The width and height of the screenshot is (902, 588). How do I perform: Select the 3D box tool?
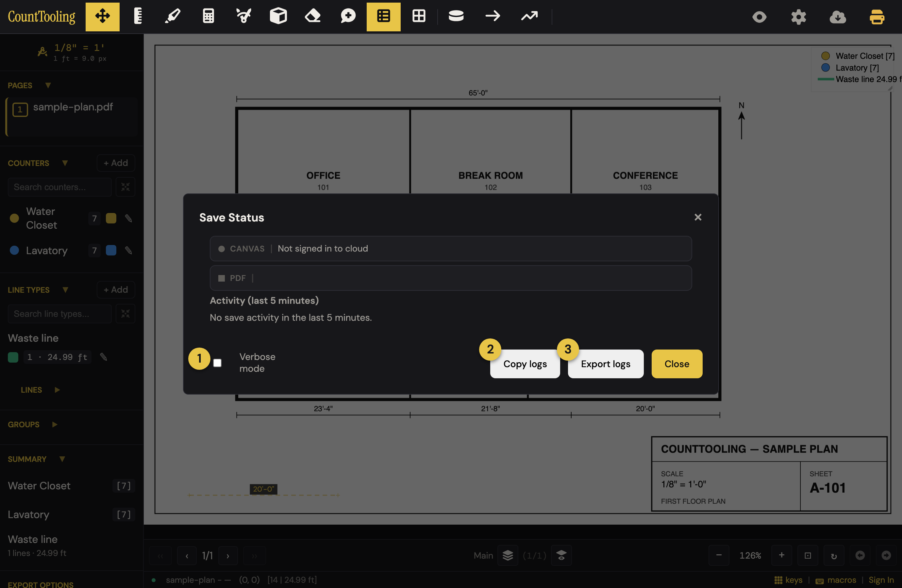click(278, 17)
